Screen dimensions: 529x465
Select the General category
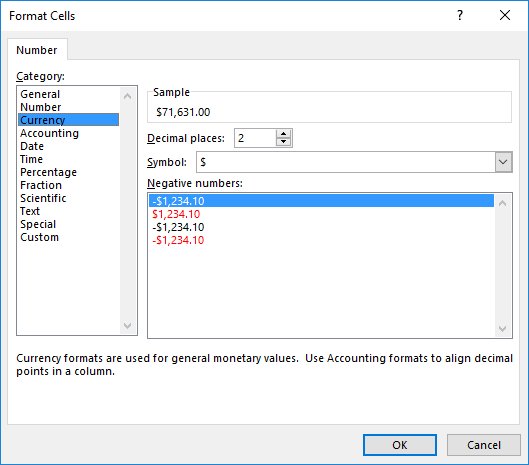(x=40, y=94)
